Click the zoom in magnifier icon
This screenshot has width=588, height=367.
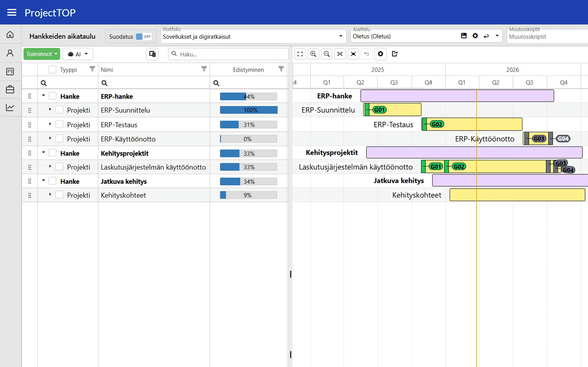click(313, 54)
